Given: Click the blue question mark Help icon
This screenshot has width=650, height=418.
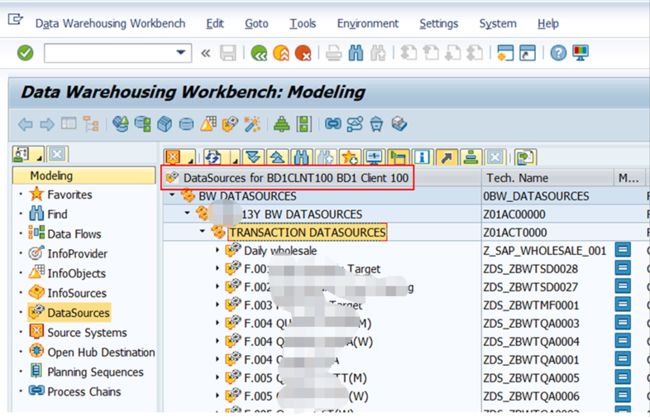Looking at the screenshot, I should pyautogui.click(x=558, y=53).
